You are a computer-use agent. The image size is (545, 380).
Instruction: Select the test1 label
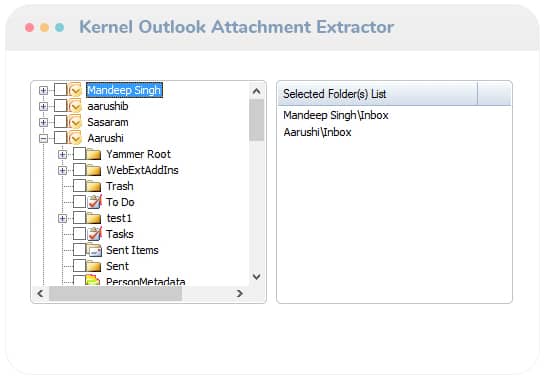pyautogui.click(x=119, y=218)
